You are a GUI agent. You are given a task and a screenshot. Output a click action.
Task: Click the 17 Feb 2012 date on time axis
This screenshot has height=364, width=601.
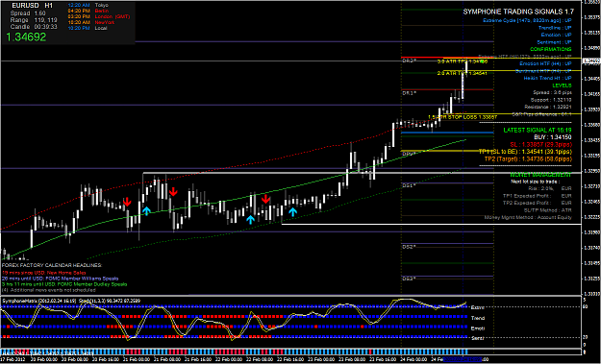13,360
